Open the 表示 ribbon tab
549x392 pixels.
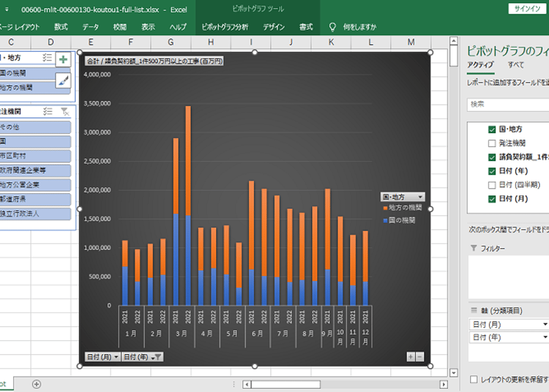(148, 27)
